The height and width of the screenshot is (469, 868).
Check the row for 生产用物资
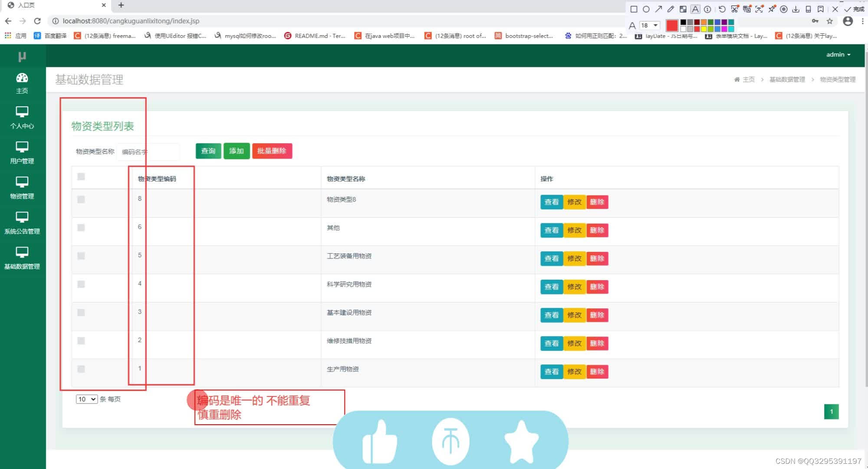click(81, 369)
